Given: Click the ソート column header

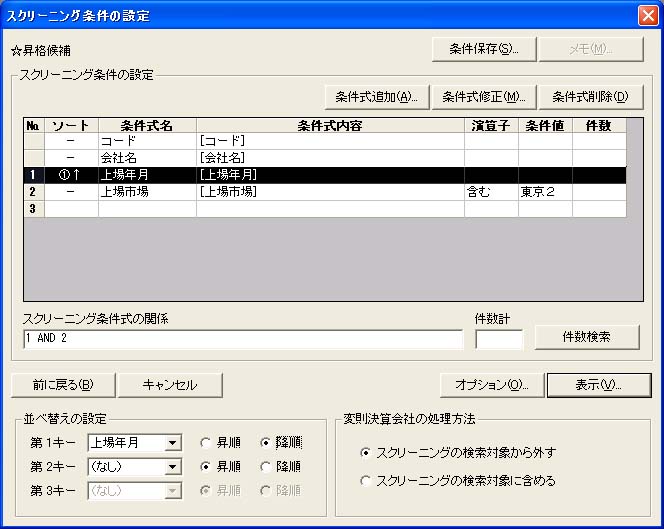Looking at the screenshot, I should [x=70, y=126].
